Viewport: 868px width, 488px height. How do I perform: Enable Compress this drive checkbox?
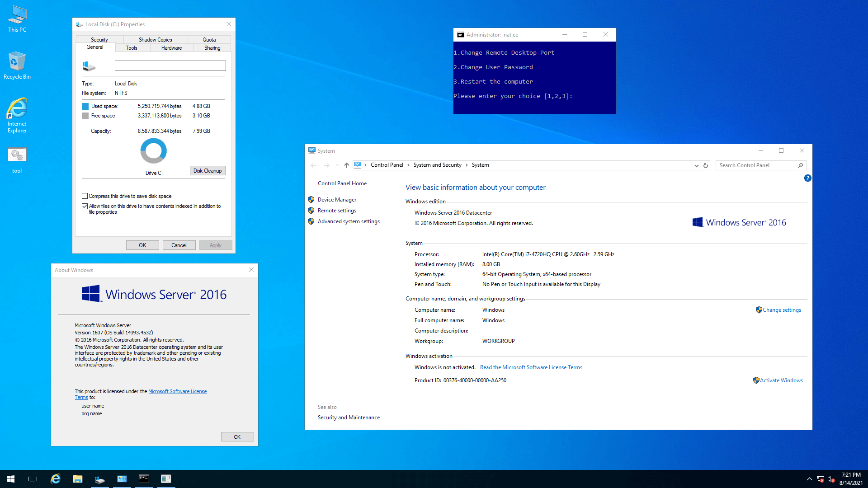(x=85, y=196)
